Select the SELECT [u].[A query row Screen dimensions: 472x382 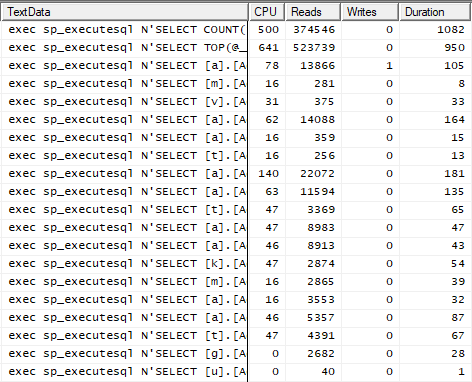tap(236, 372)
